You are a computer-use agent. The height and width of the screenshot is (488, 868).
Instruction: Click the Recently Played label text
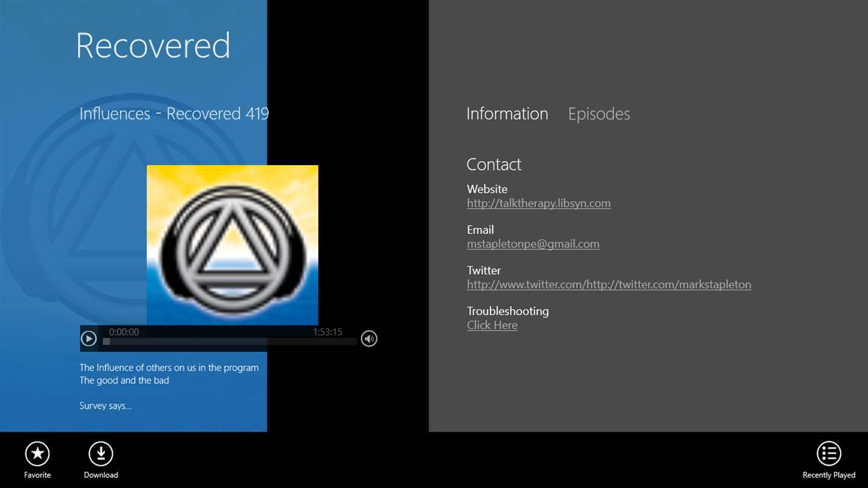pos(829,475)
